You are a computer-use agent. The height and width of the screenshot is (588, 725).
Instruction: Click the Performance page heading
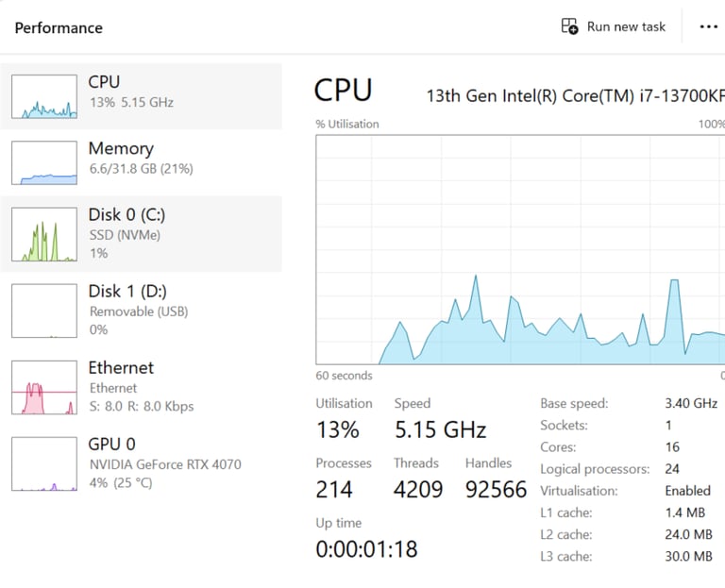click(x=59, y=27)
